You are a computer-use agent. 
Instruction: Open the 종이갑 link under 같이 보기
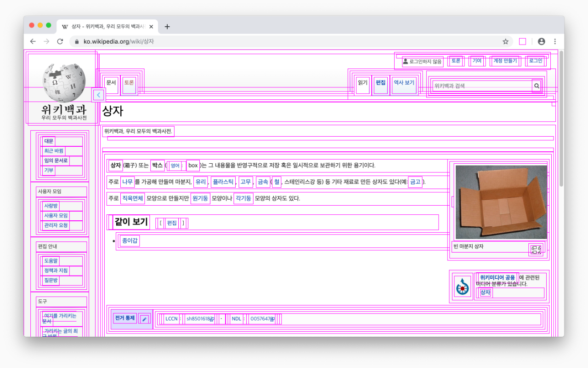tap(130, 241)
